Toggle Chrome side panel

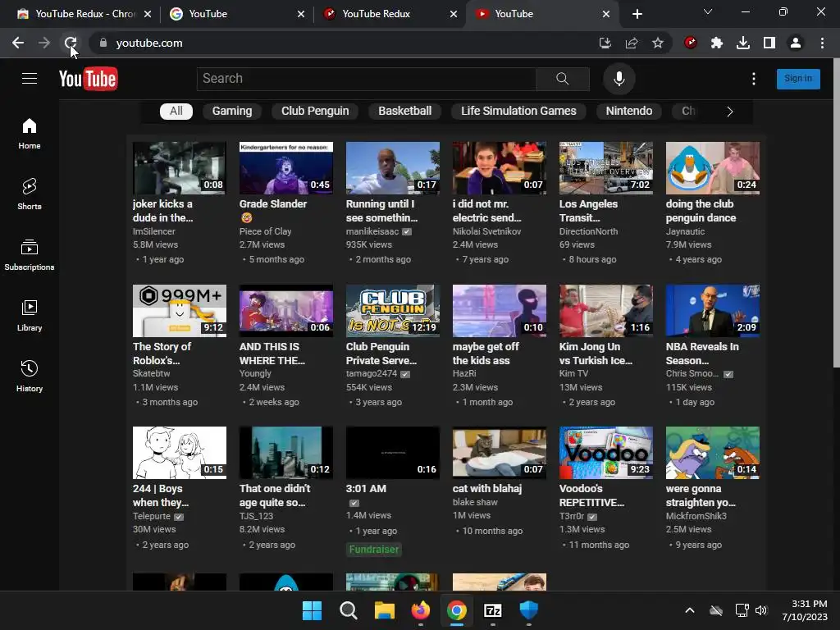tap(769, 43)
